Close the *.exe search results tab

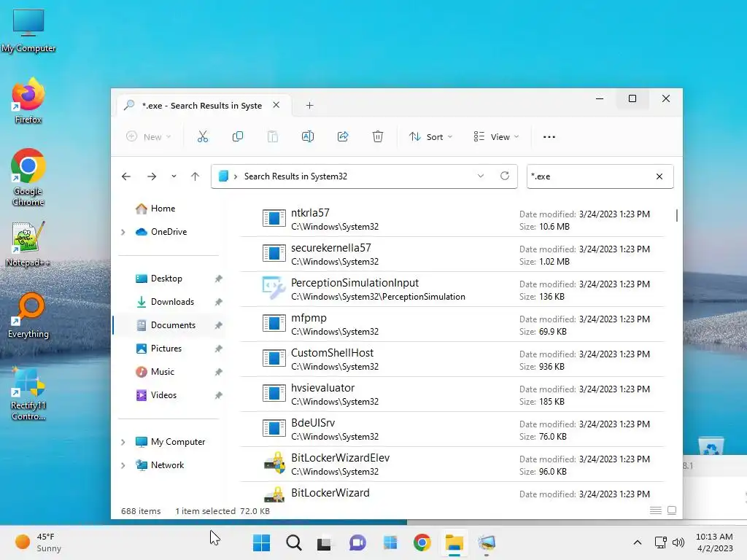pyautogui.click(x=276, y=105)
